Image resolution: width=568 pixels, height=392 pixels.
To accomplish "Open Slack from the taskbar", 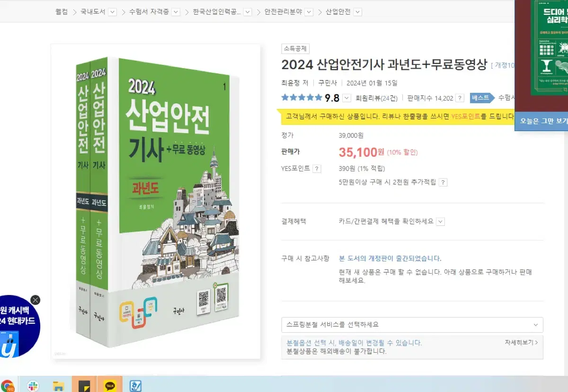I will tap(33, 385).
